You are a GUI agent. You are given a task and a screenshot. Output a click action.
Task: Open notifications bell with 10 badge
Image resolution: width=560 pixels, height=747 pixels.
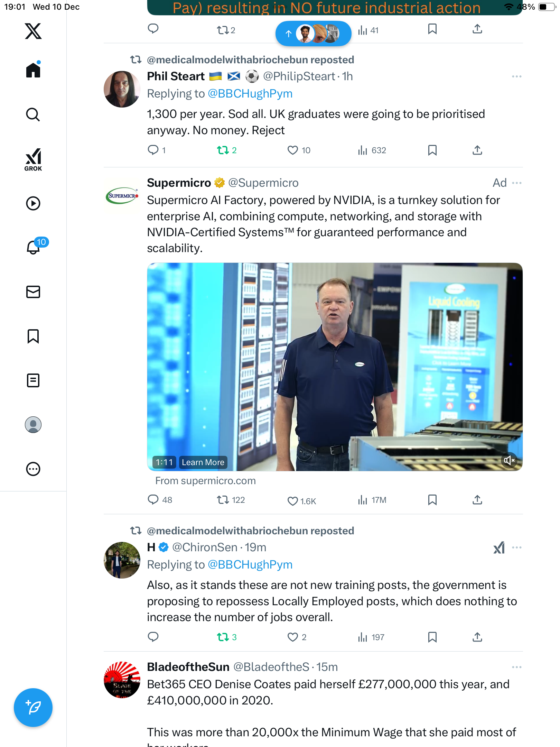(34, 247)
